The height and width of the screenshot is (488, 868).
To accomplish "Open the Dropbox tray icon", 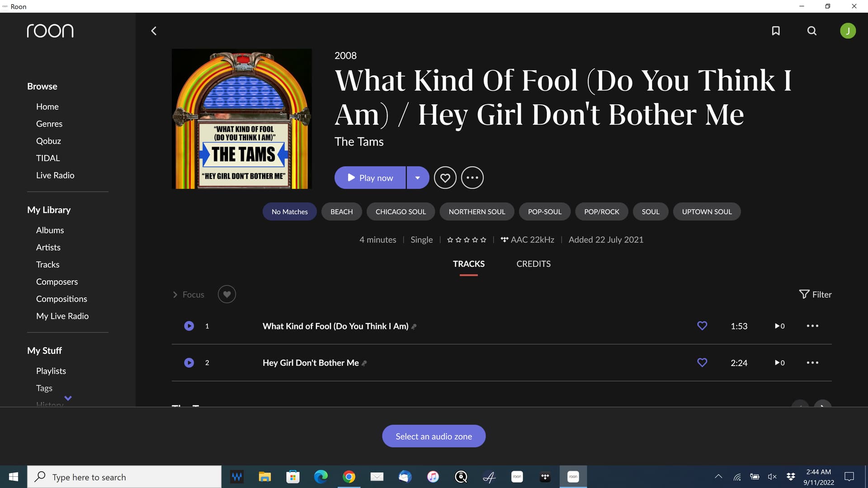I will tap(791, 477).
